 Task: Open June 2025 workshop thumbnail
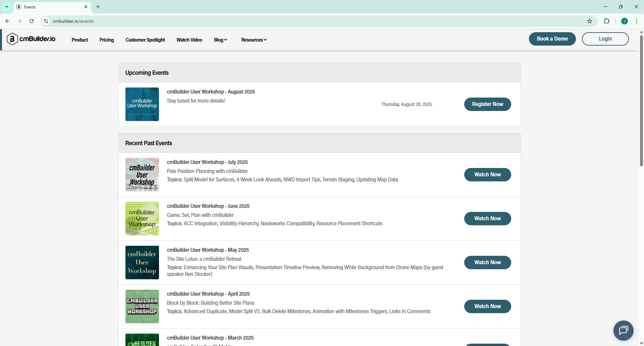point(142,219)
